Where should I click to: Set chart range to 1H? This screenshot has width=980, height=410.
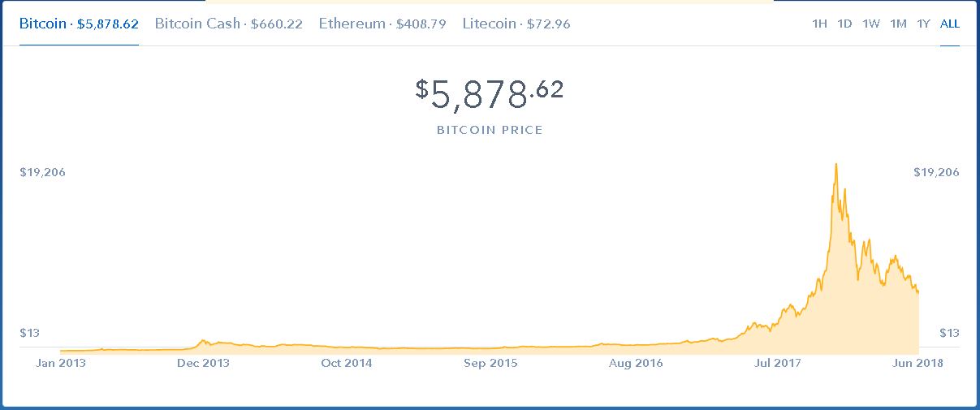[819, 24]
